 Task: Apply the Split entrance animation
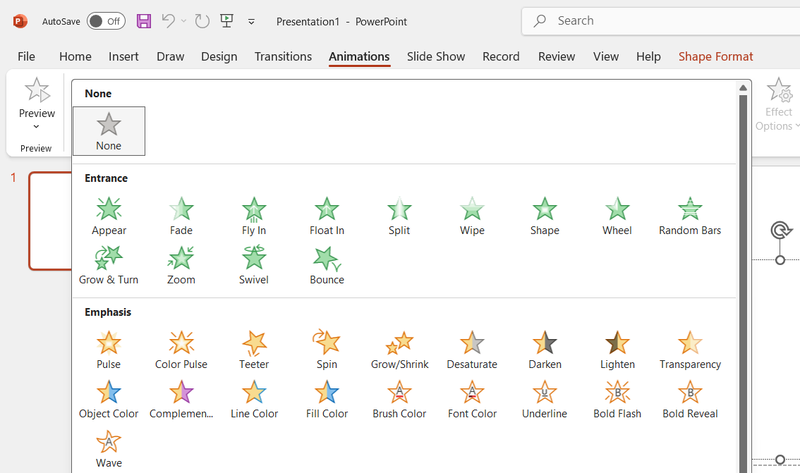click(x=399, y=216)
